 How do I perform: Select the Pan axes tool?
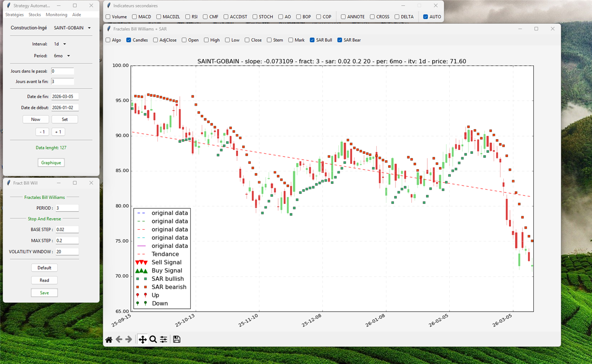click(x=142, y=340)
